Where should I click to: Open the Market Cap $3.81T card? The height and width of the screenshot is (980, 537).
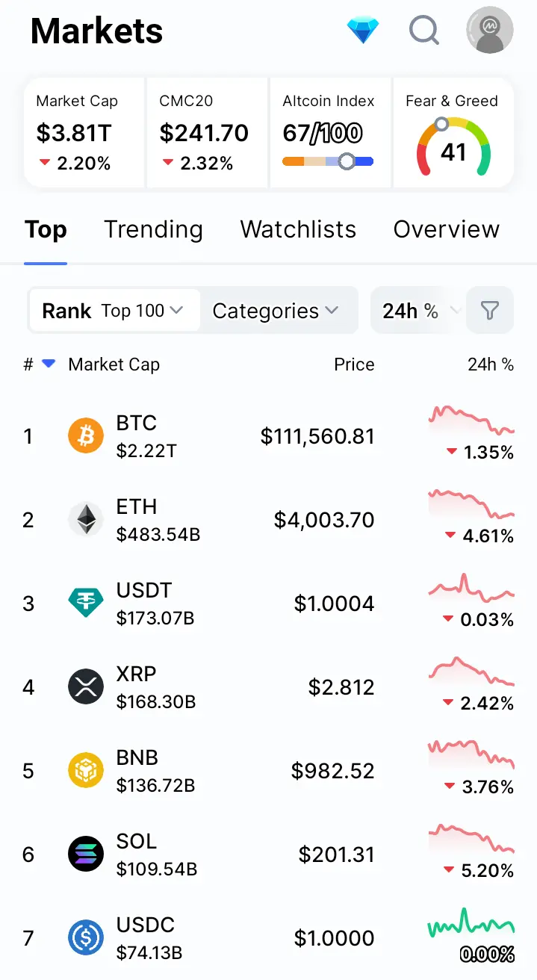point(84,132)
